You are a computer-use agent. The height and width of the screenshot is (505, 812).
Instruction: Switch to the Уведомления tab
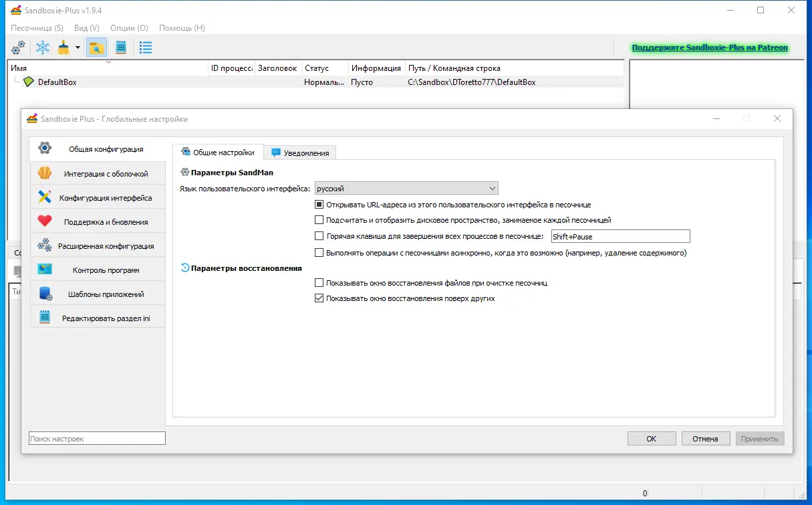[299, 153]
